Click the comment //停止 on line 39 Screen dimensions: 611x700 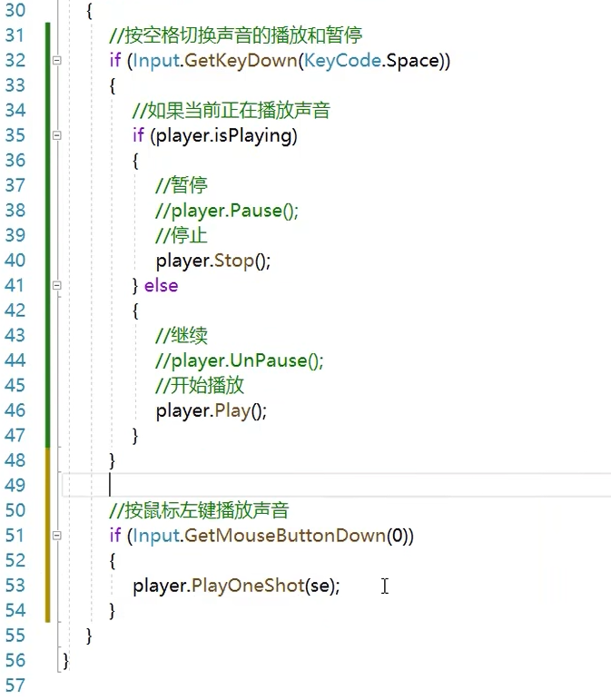pyautogui.click(x=182, y=235)
